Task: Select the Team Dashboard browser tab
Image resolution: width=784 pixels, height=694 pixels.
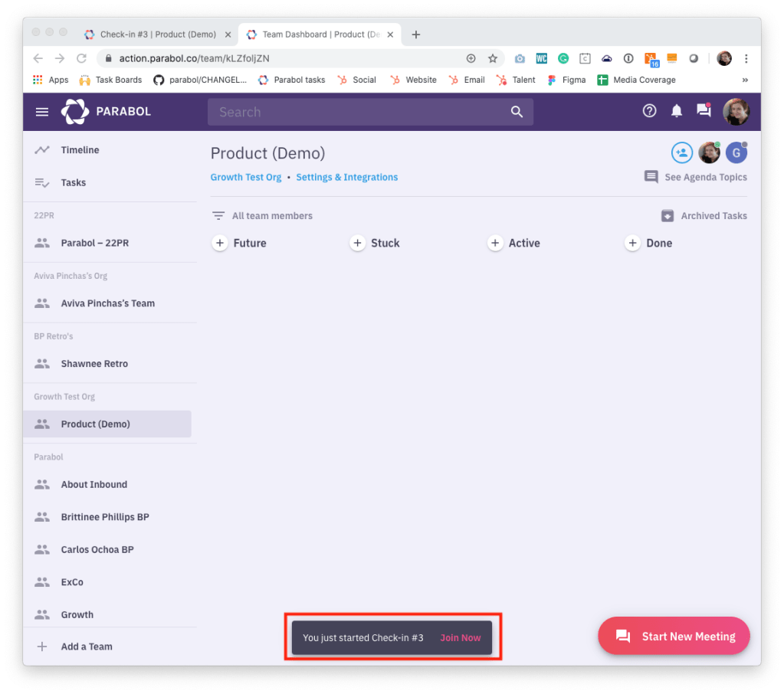Action: click(320, 34)
